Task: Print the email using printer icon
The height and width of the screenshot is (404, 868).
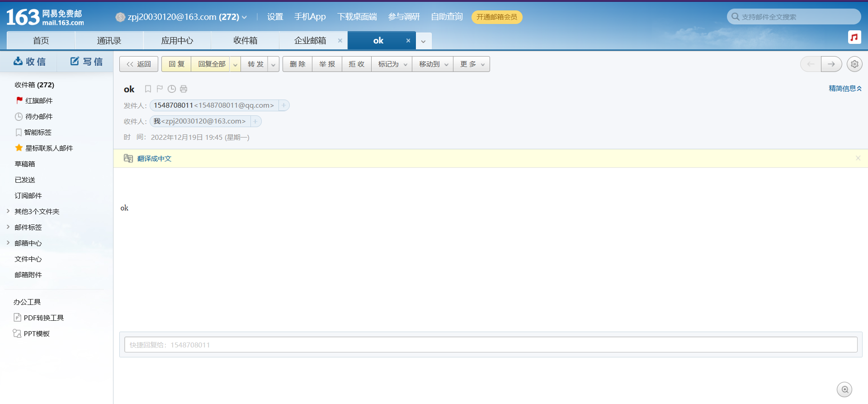Action: pos(184,89)
